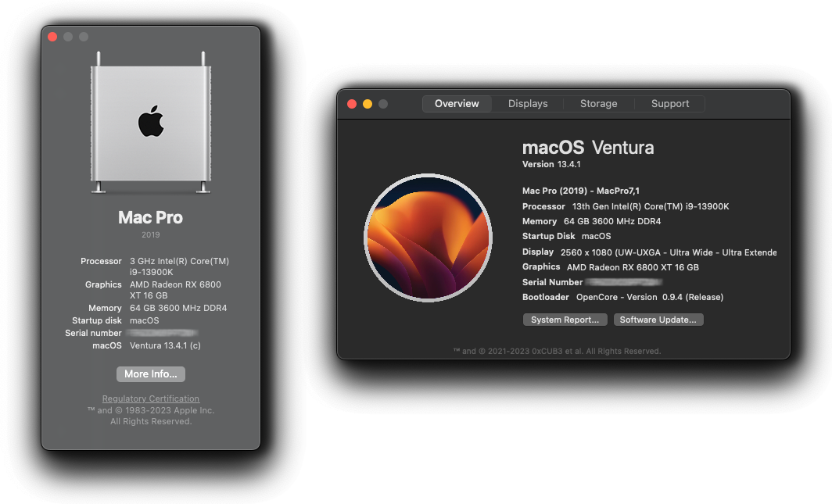Select the 'macOS Ventura' heading text
The image size is (832, 504).
(x=588, y=148)
